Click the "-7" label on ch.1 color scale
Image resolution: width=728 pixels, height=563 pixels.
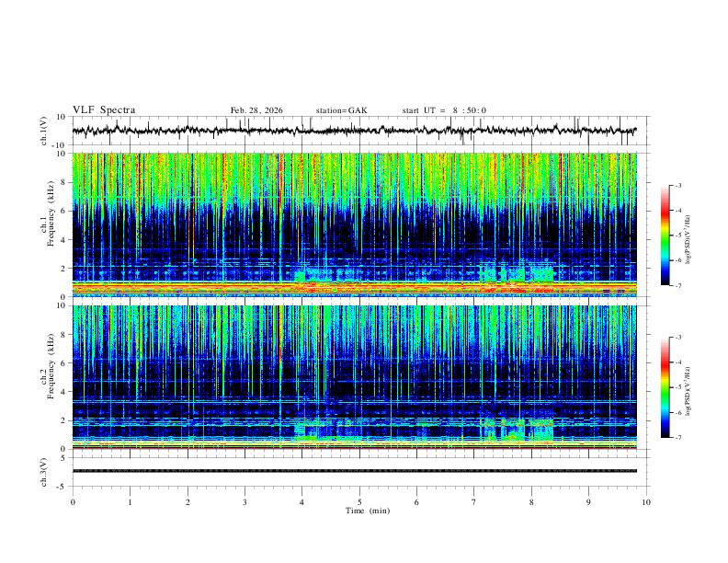pos(678,285)
